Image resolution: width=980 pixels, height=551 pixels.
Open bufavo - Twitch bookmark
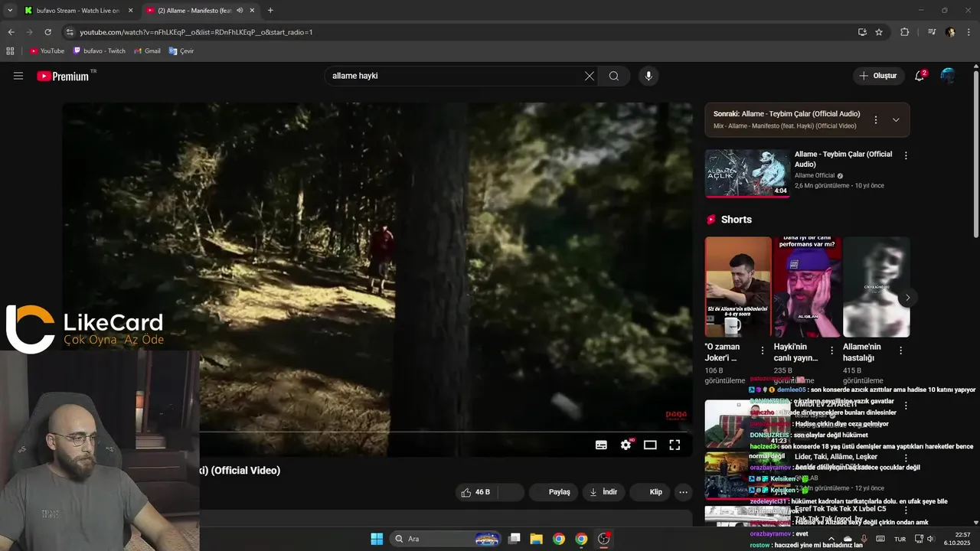[99, 51]
